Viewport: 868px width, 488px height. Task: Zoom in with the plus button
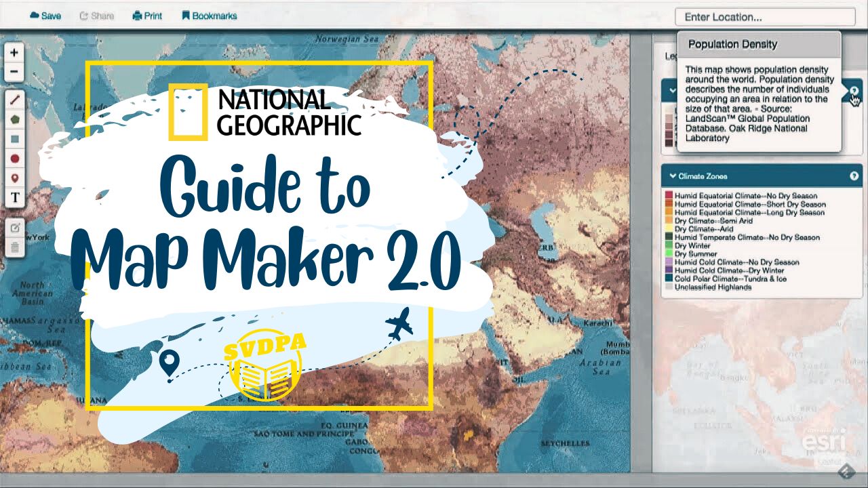[x=14, y=52]
